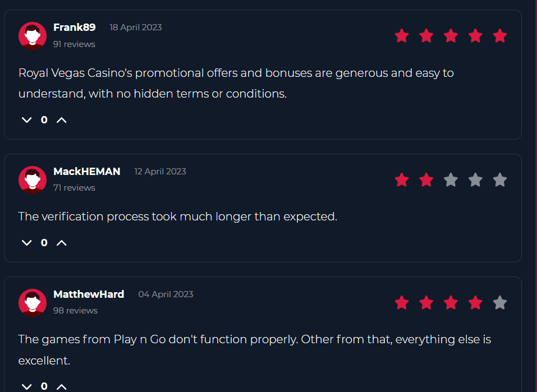This screenshot has height=392, width=537.
Task: Select the grey fifth star on MatthewHard's rating
Action: tap(499, 302)
